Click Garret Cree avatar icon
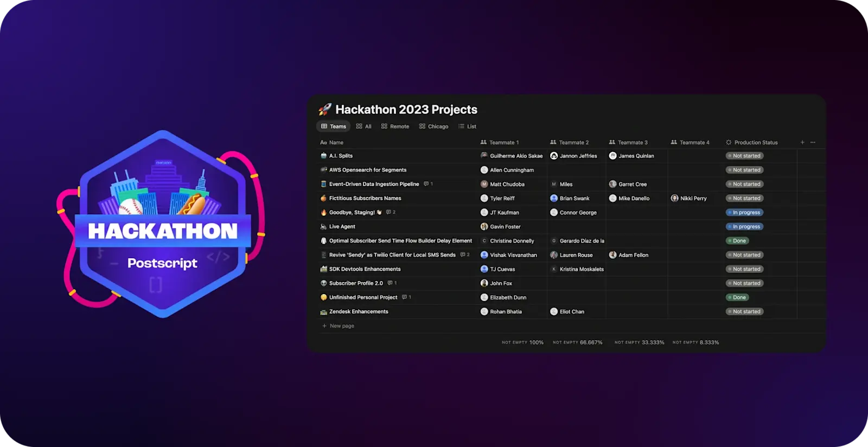Screen dimensions: 868x447 coord(613,184)
